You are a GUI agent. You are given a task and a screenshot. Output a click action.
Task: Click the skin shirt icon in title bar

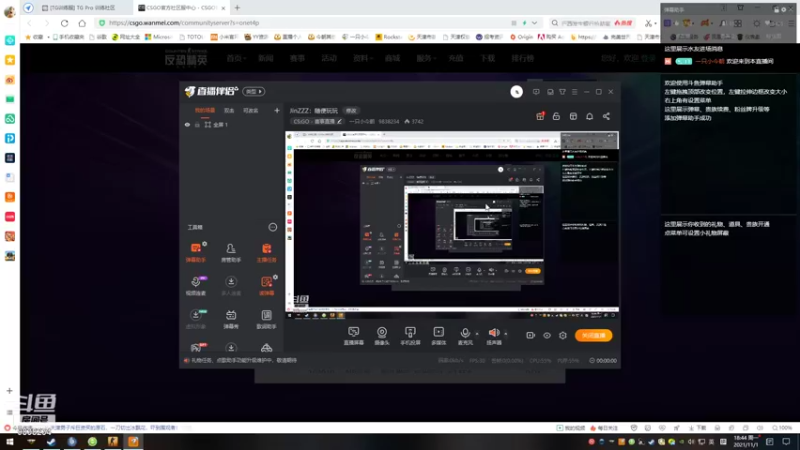pyautogui.click(x=562, y=92)
